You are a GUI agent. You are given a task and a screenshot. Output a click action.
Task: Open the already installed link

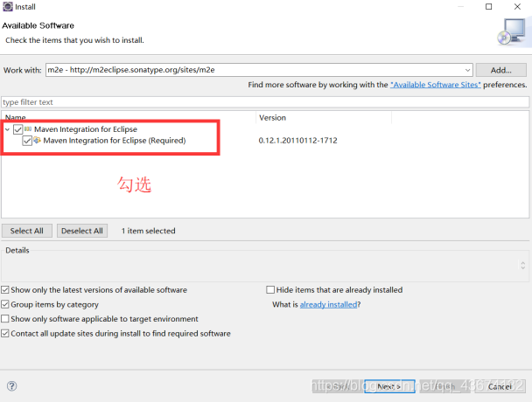click(x=328, y=304)
